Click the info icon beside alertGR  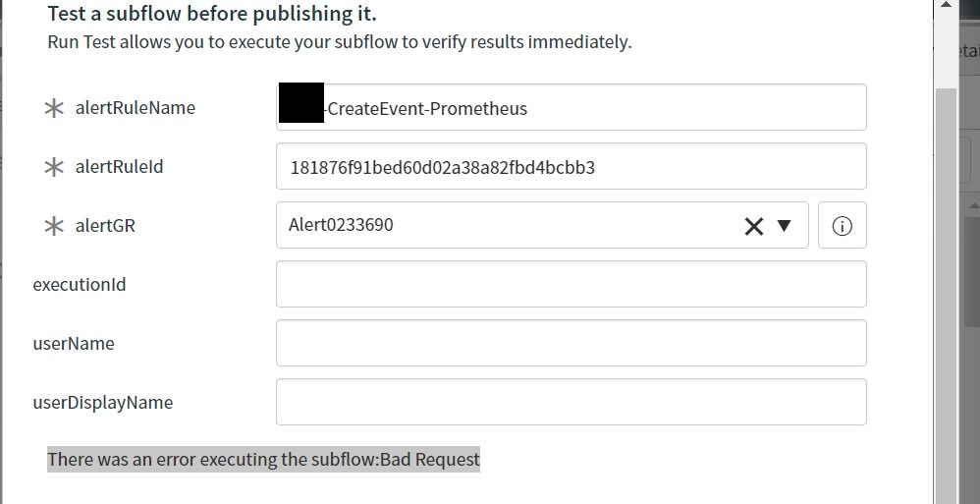[x=842, y=225]
